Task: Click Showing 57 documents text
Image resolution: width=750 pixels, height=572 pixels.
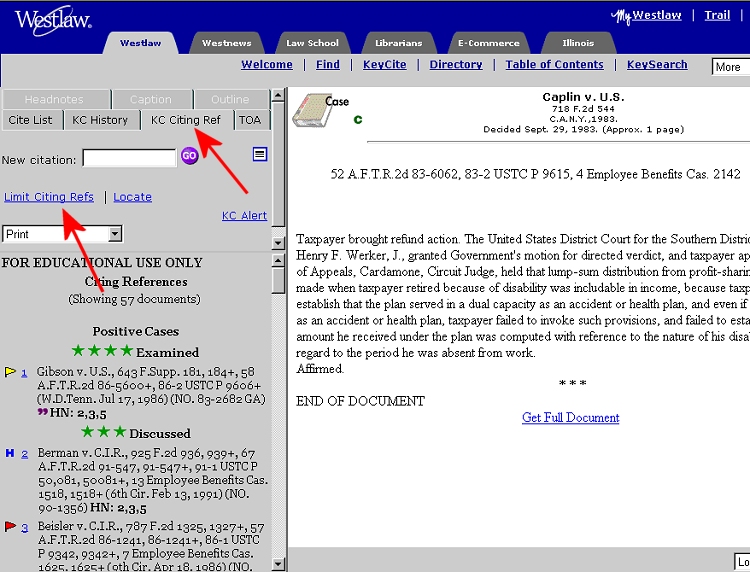Action: click(x=134, y=299)
